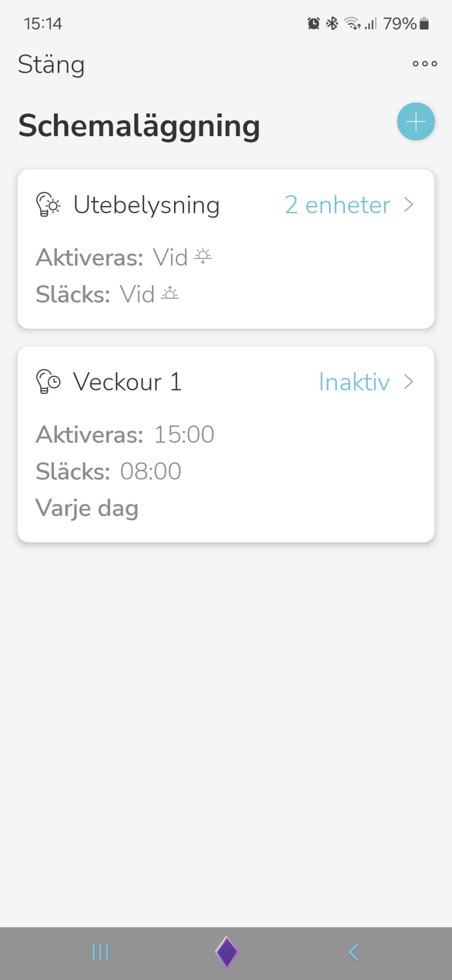The height and width of the screenshot is (980, 452).
Task: Expand Veckour 1 with its chevron arrow
Action: (x=408, y=382)
